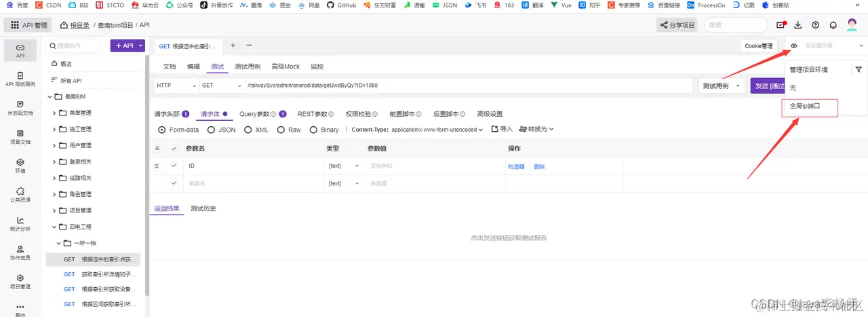Collapse the 贵南BIM root folder

pyautogui.click(x=50, y=96)
